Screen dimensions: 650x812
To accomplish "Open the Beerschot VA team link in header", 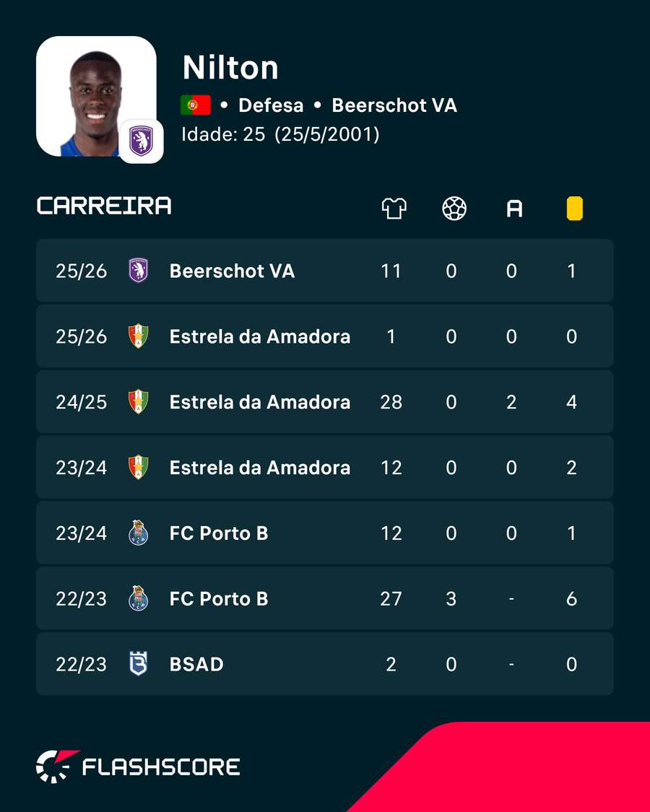I will click(x=394, y=105).
